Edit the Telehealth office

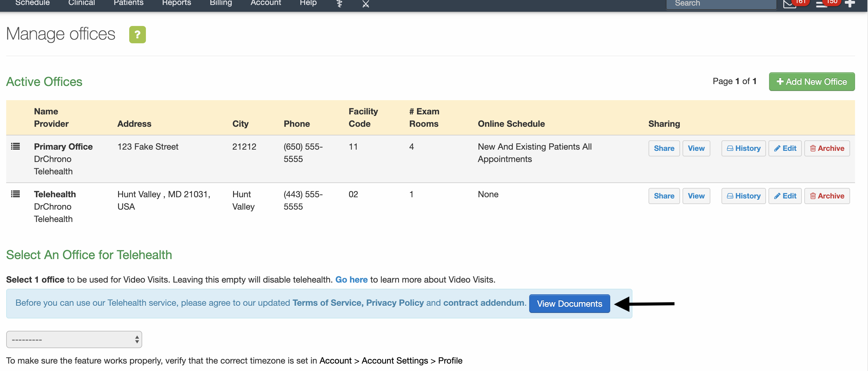785,196
